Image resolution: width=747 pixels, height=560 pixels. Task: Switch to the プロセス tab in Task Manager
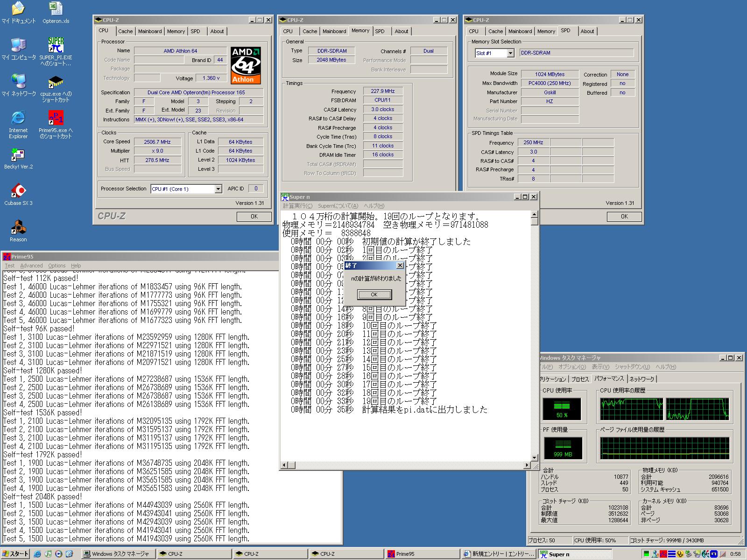(580, 379)
